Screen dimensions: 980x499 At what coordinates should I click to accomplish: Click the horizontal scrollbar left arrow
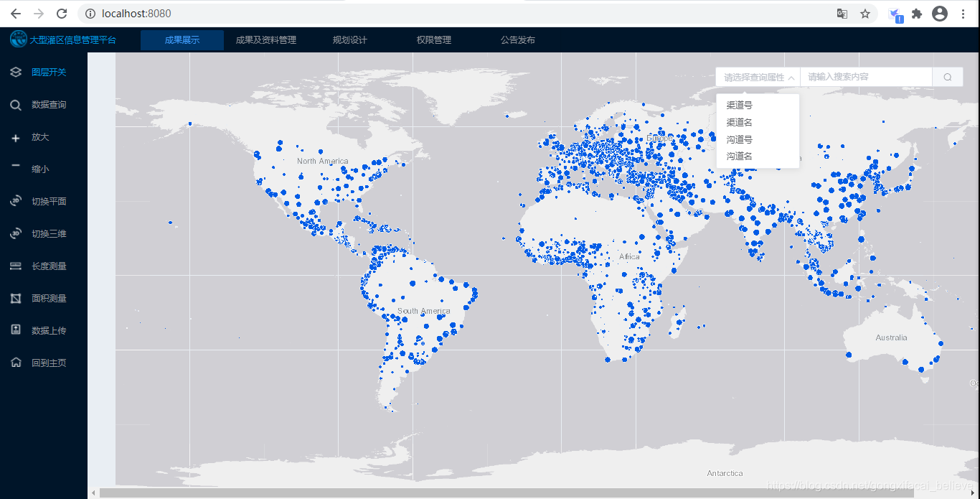[x=93, y=493]
